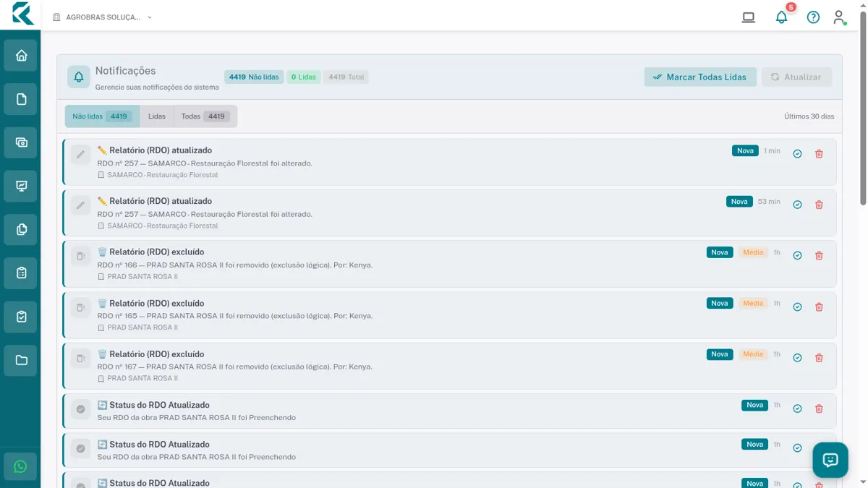
Task: Click the Notificações heading bell icon
Action: (x=79, y=77)
